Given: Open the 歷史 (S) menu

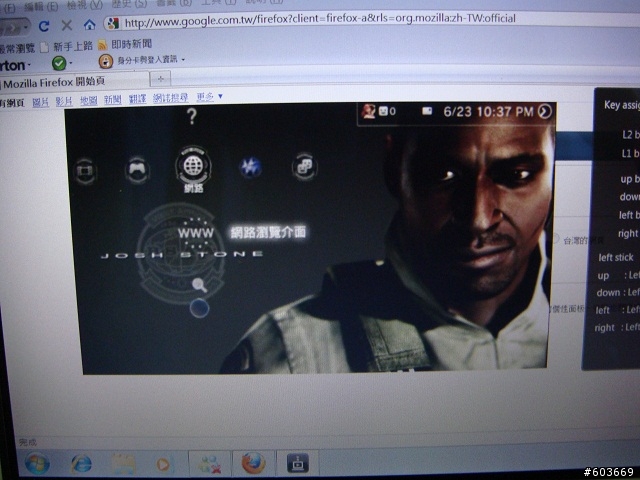Looking at the screenshot, I should (129, 4).
